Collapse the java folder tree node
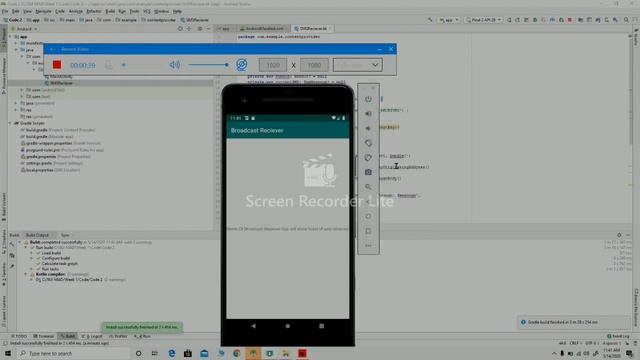 17,50
